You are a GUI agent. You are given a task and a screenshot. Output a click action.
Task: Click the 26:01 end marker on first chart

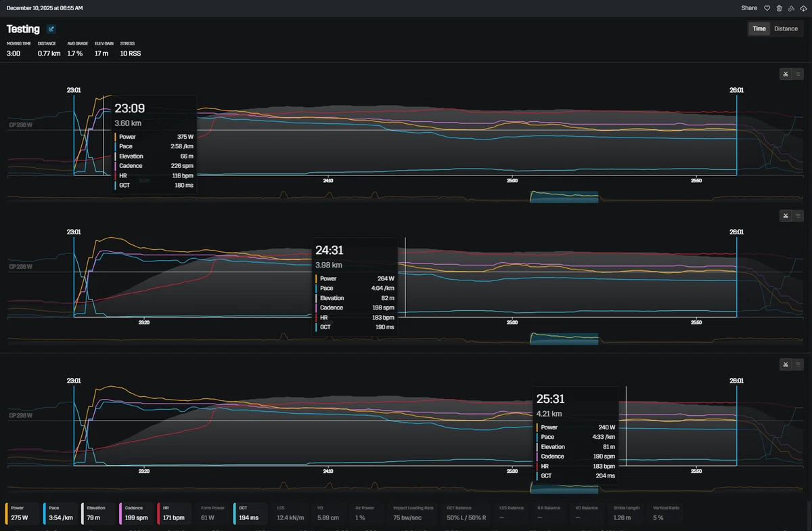click(x=736, y=89)
